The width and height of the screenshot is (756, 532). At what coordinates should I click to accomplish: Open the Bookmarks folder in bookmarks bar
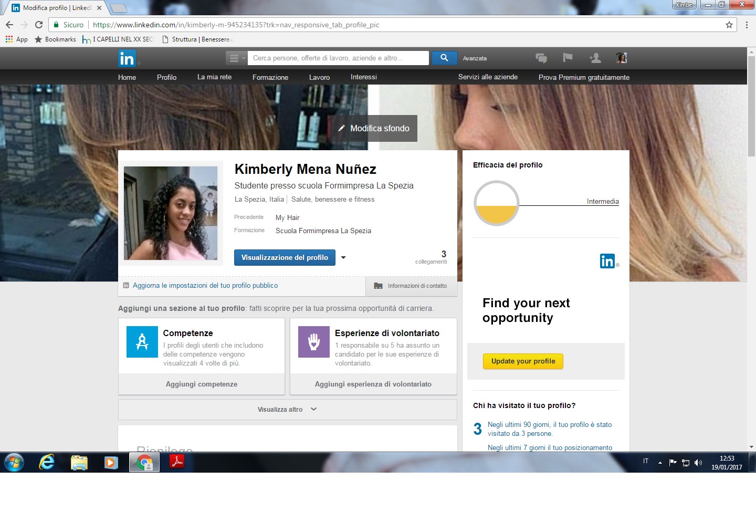(x=55, y=39)
